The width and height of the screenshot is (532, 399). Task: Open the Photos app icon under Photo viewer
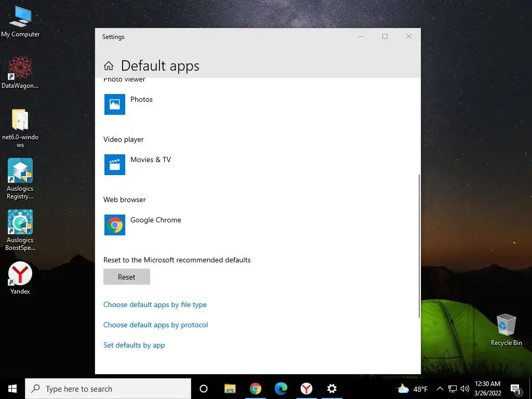(115, 104)
